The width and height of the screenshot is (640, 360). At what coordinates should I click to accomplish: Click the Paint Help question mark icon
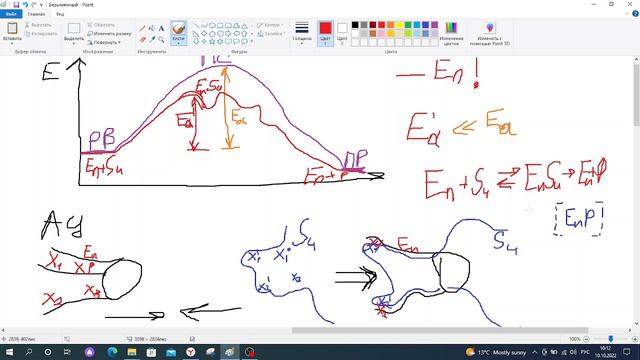[635, 14]
